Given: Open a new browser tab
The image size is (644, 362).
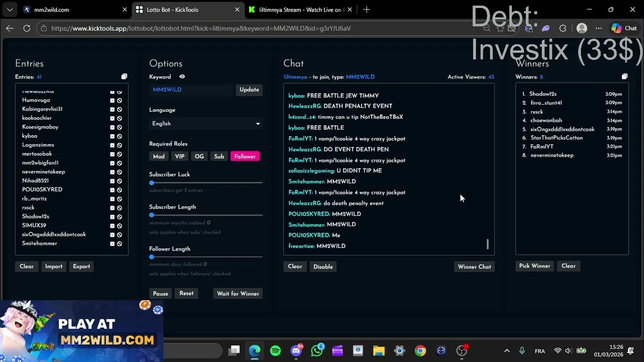Looking at the screenshot, I should pyautogui.click(x=367, y=10).
